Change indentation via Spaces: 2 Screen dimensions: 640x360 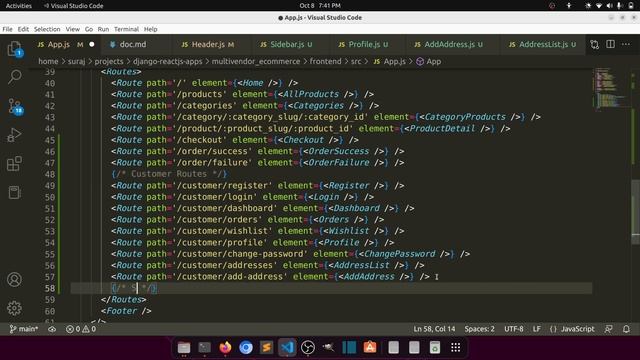pyautogui.click(x=479, y=329)
